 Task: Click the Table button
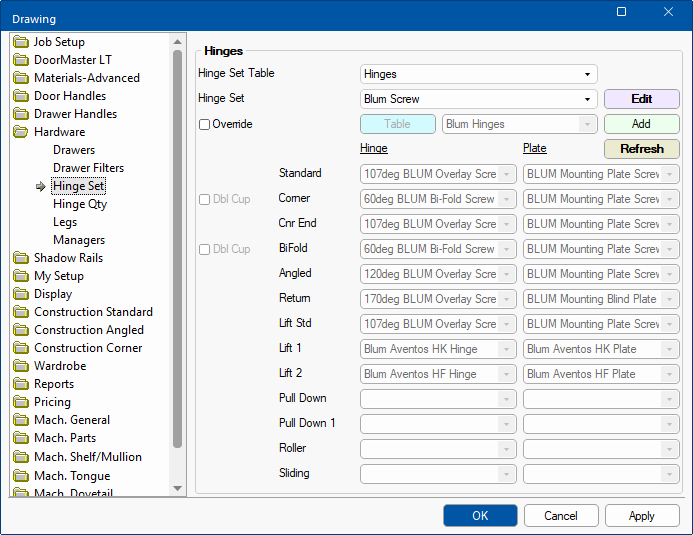point(398,124)
